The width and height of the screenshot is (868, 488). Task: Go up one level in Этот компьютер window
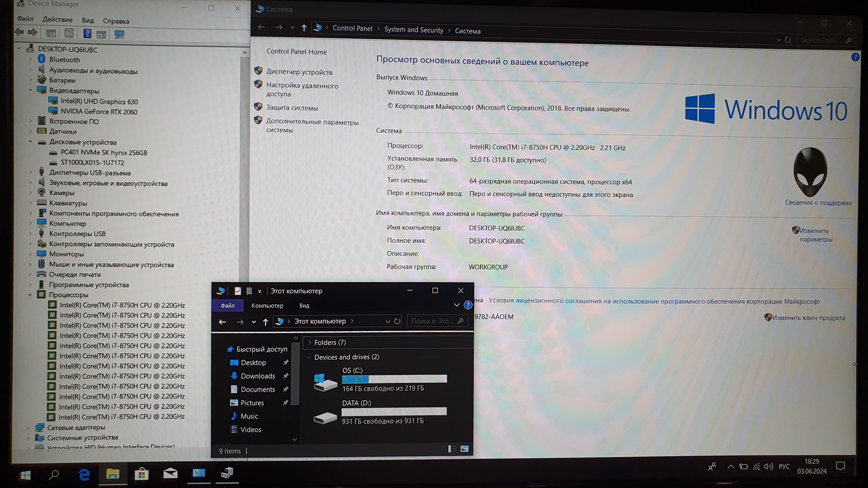[x=265, y=322]
